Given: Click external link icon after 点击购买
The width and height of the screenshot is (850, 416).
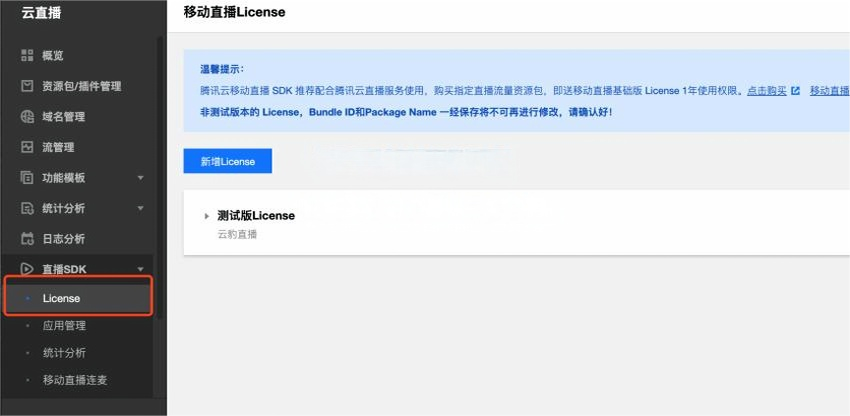Looking at the screenshot, I should tap(795, 91).
